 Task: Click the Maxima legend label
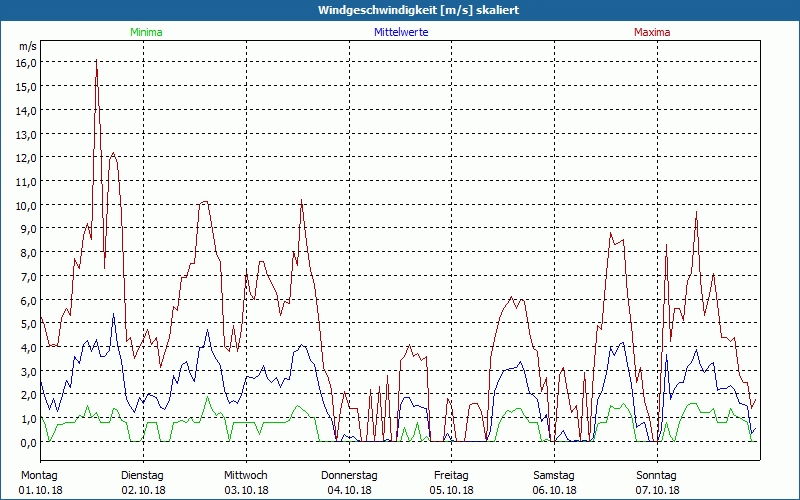pos(652,32)
